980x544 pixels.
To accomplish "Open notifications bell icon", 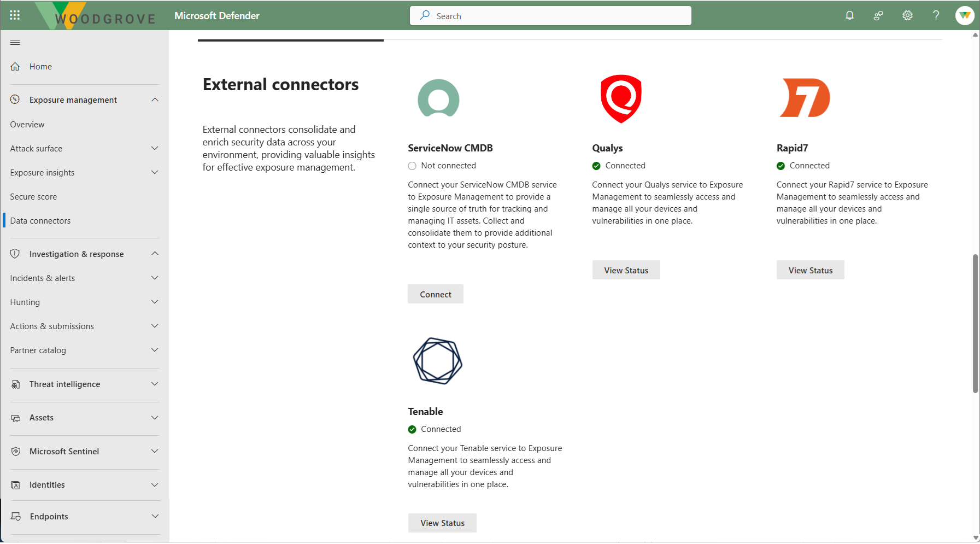I will tap(849, 15).
